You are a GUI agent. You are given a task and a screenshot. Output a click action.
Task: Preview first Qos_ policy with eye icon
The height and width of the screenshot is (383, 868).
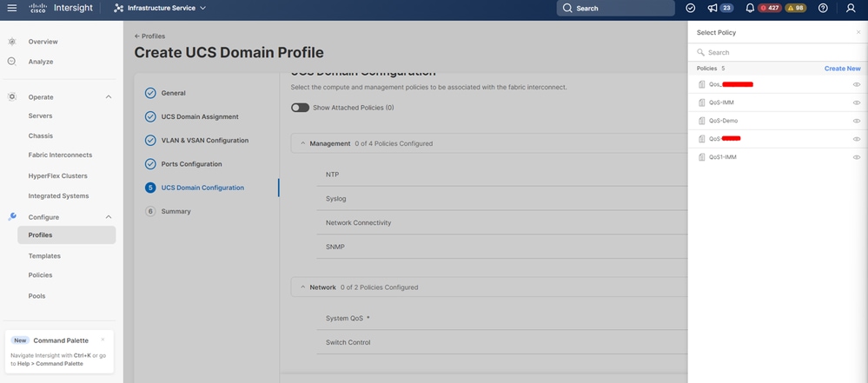pyautogui.click(x=857, y=84)
